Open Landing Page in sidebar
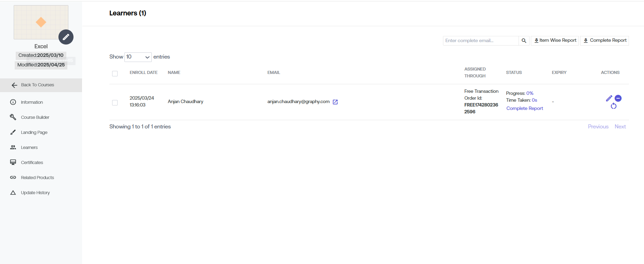The width and height of the screenshot is (644, 264). (34, 133)
